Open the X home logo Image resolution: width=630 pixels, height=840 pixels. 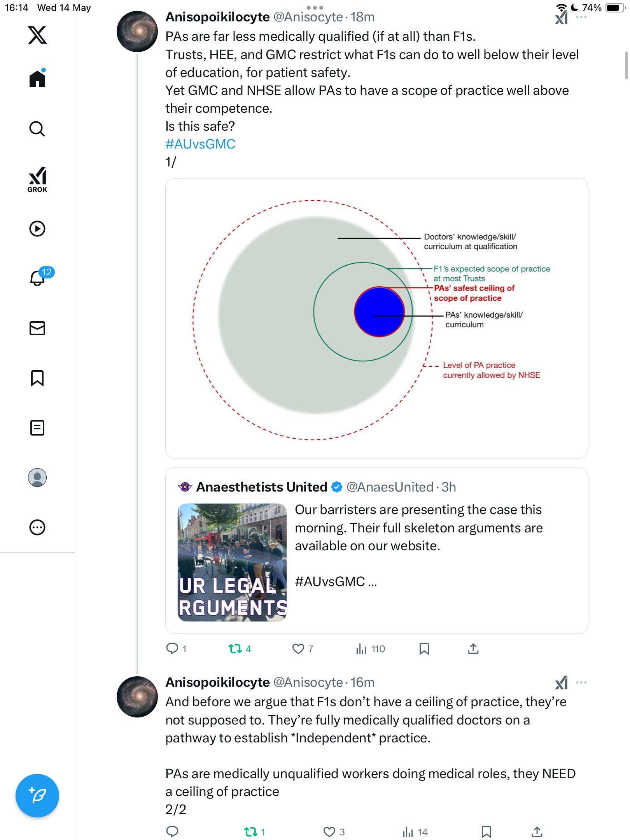click(x=37, y=35)
